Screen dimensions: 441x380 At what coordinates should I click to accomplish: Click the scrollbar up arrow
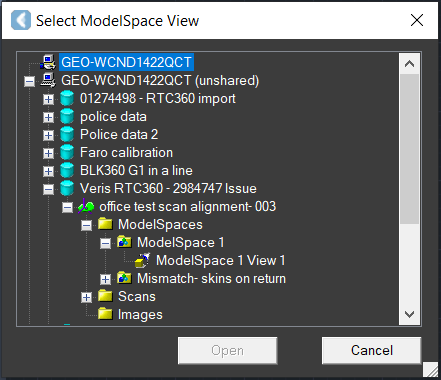[409, 64]
